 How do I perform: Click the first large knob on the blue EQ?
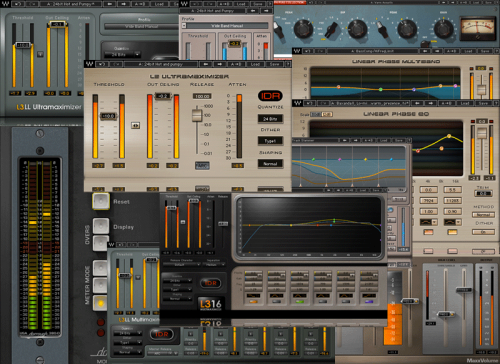coord(303,29)
